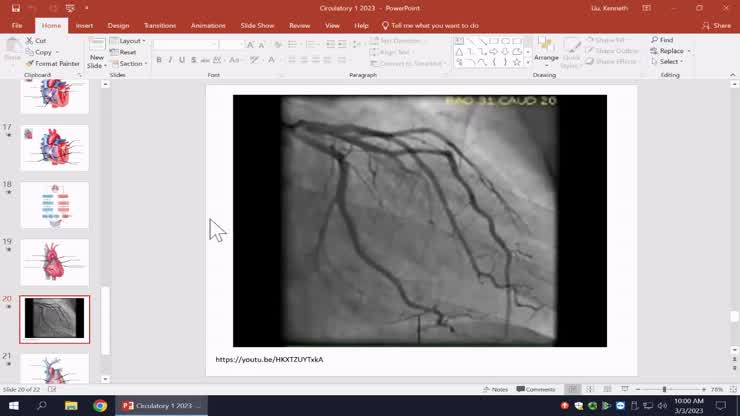The image size is (740, 416).
Task: Switch to the Slide Show tab
Action: tap(257, 25)
